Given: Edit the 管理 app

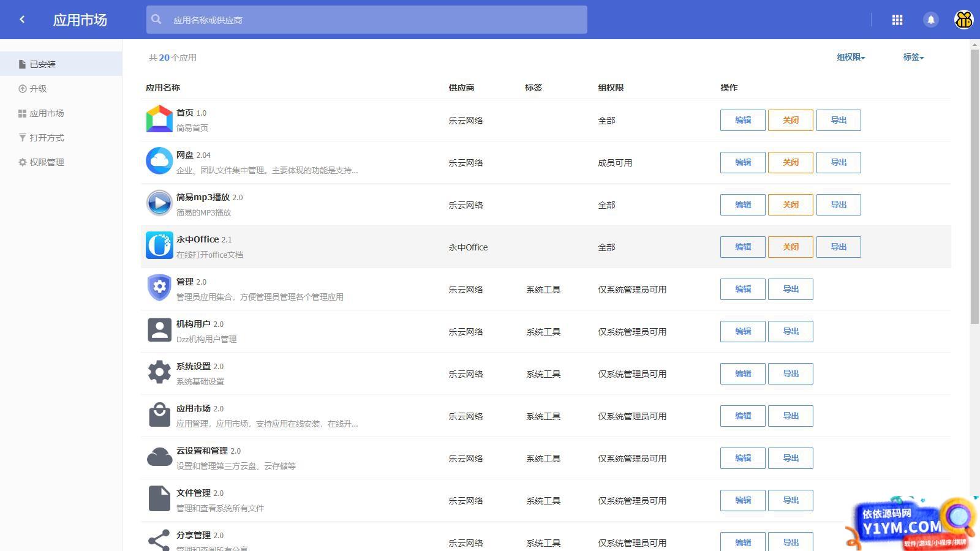Looking at the screenshot, I should (743, 289).
